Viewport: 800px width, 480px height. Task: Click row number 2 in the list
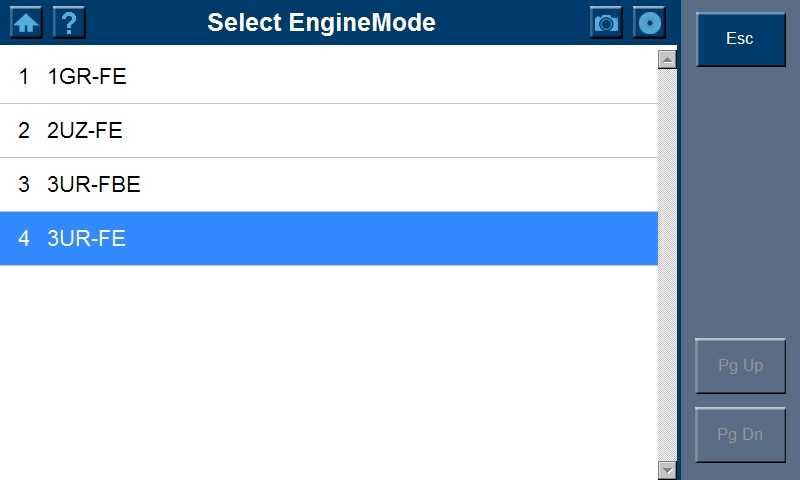tap(24, 130)
